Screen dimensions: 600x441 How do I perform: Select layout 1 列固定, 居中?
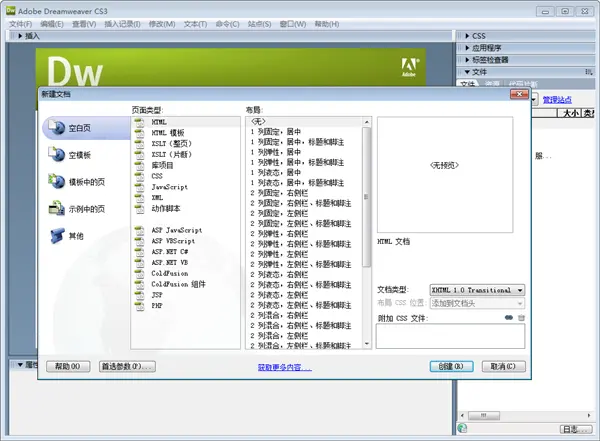click(304, 132)
